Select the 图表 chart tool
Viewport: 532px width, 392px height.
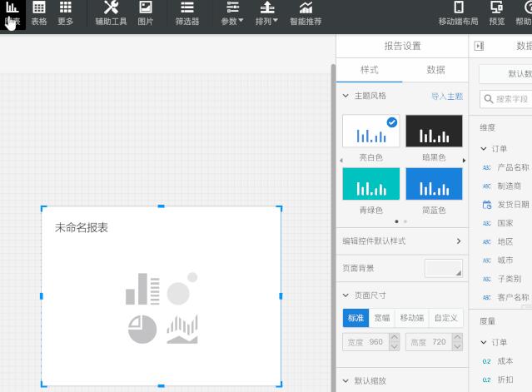[12, 14]
